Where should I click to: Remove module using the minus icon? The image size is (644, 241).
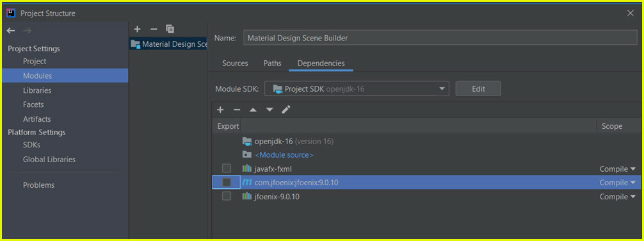154,29
